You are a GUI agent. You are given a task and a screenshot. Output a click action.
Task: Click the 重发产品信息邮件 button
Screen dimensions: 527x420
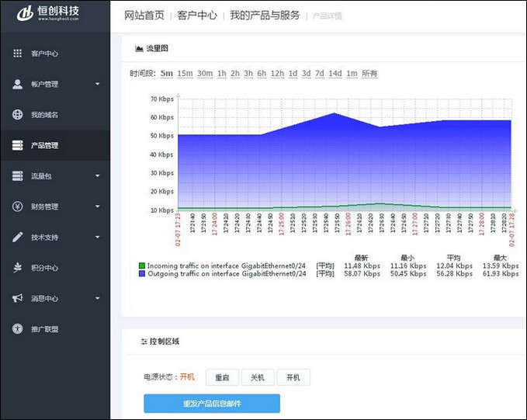coord(211,404)
